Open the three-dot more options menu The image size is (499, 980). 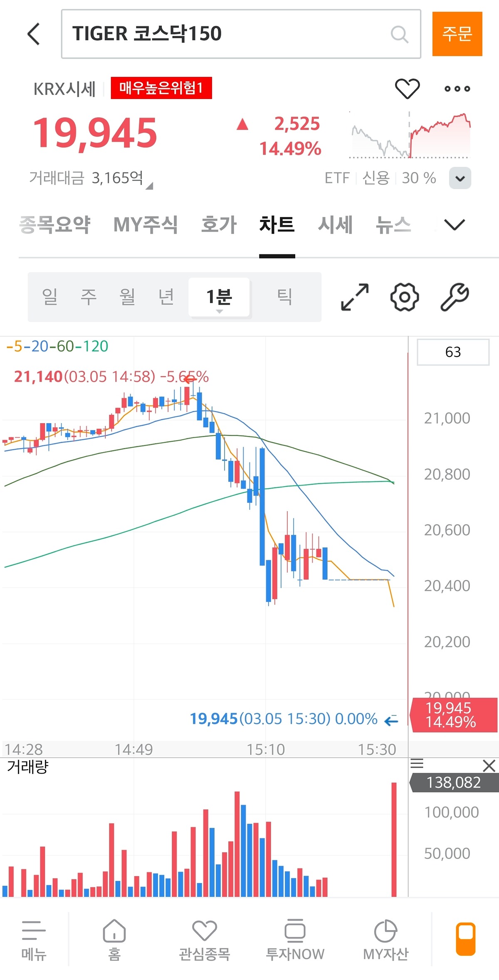tap(457, 89)
